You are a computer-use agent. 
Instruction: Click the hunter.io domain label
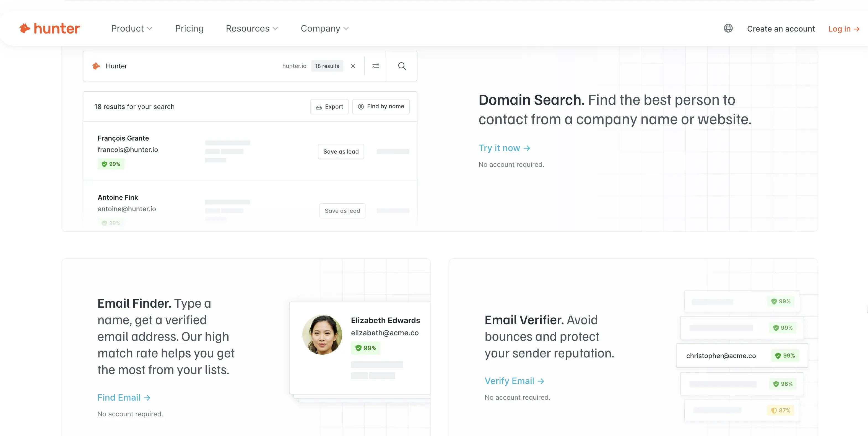(x=294, y=66)
